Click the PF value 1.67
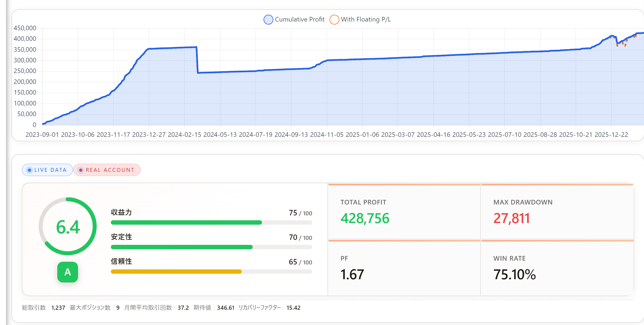This screenshot has height=325, width=644. pos(352,274)
